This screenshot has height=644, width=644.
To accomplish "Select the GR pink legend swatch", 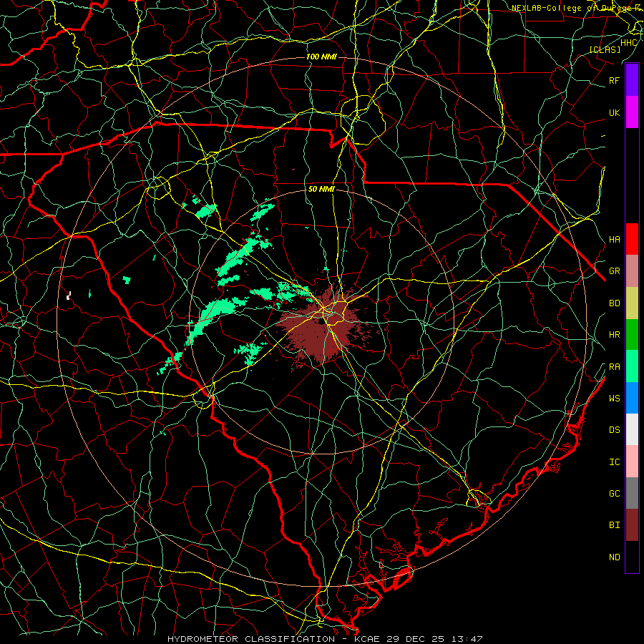I will click(632, 270).
